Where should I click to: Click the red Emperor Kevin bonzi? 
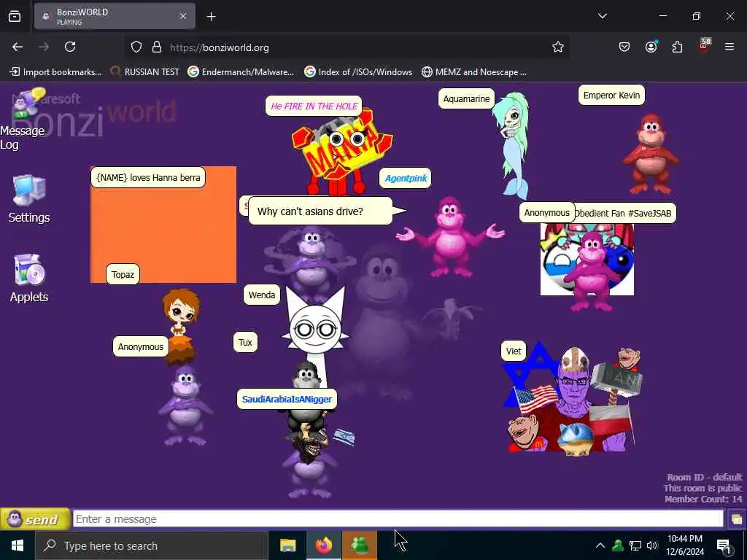(x=651, y=154)
